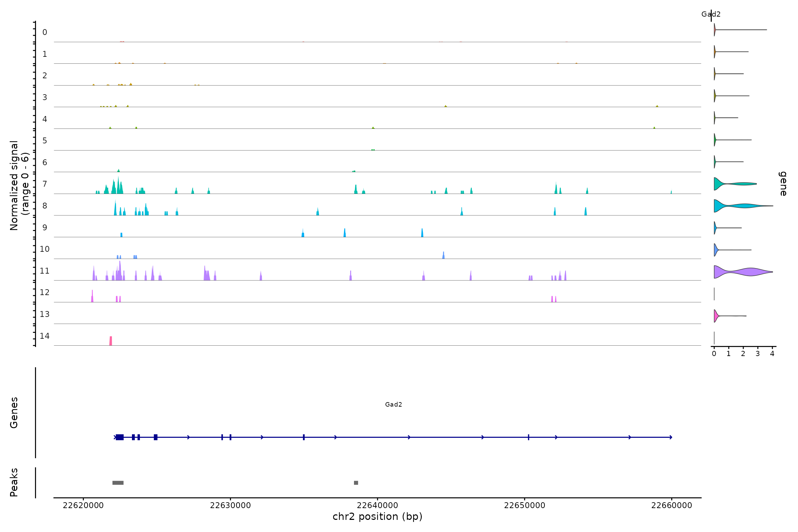Viewport: 798px width, 532px height.
Task: Click x-axis tick label 22640000
Action: [378, 505]
